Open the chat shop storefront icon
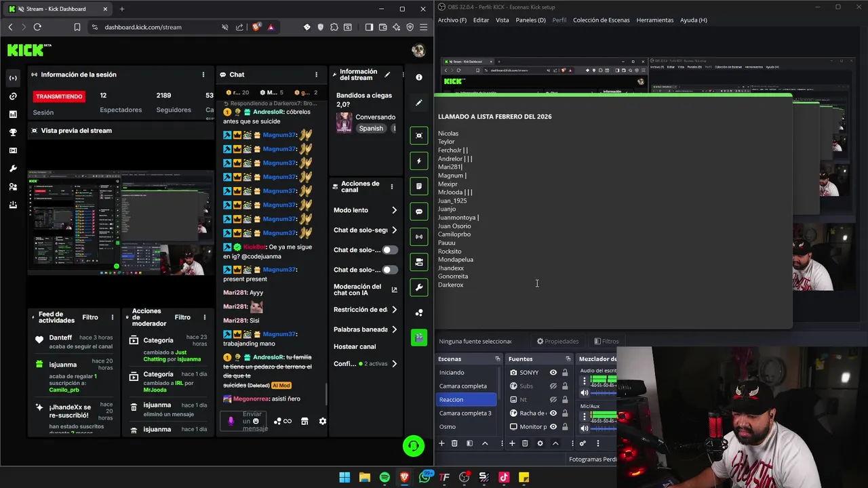Image resolution: width=868 pixels, height=488 pixels. 304,421
